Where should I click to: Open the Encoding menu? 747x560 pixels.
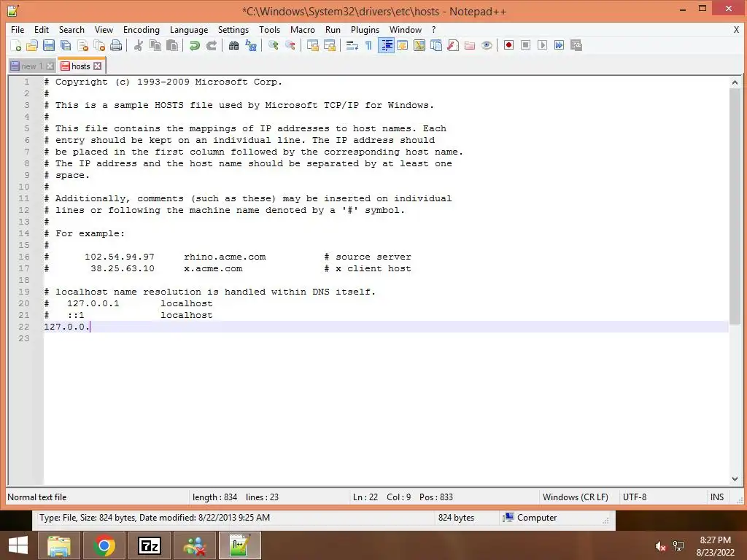pos(142,29)
